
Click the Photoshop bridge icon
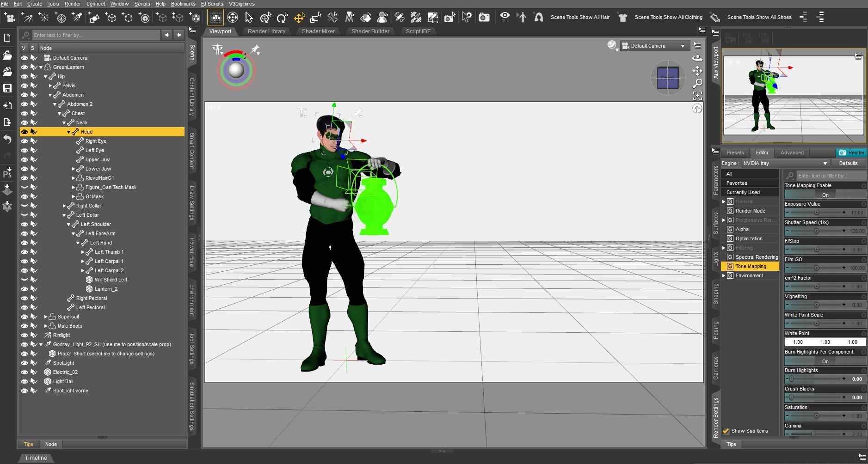point(7,173)
